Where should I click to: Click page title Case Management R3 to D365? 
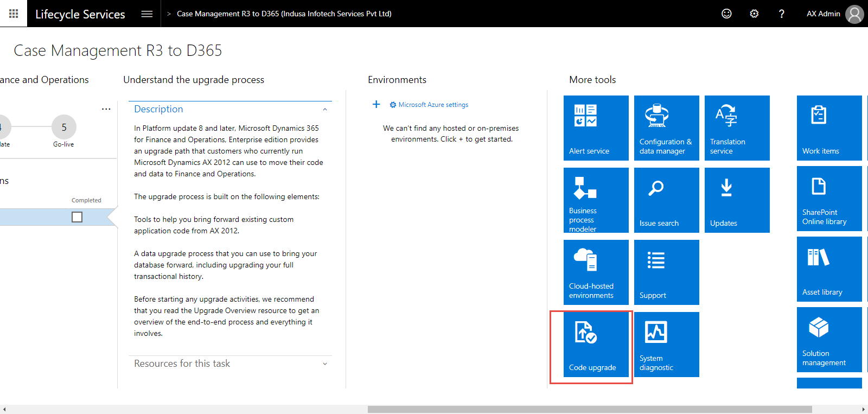[118, 50]
